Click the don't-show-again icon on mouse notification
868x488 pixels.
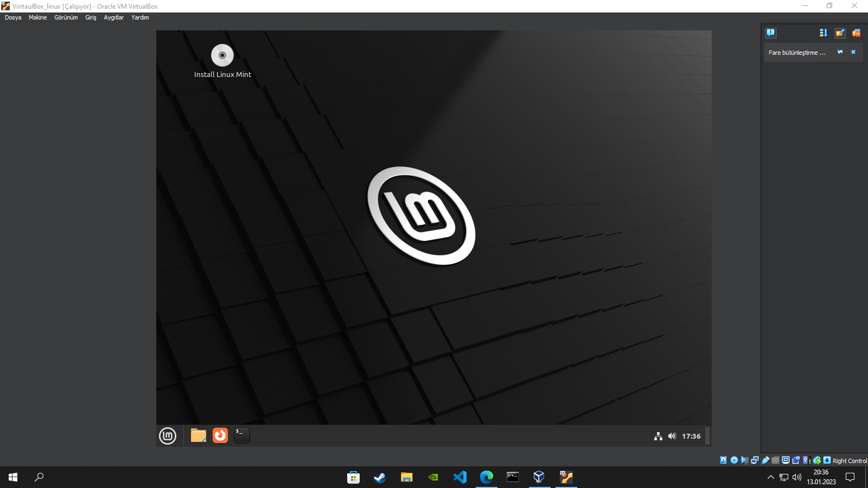point(840,52)
